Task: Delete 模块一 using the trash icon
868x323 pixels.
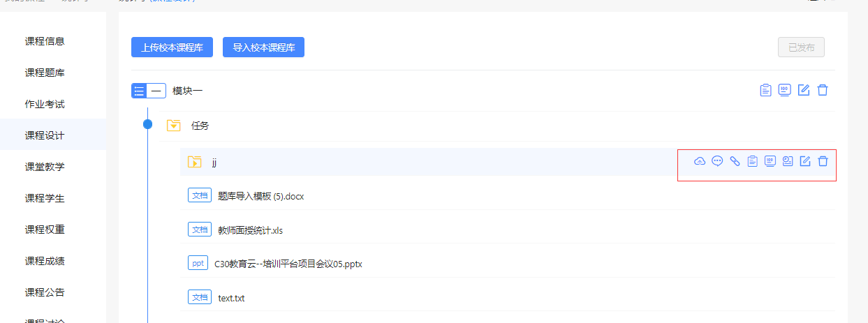Action: pos(823,90)
